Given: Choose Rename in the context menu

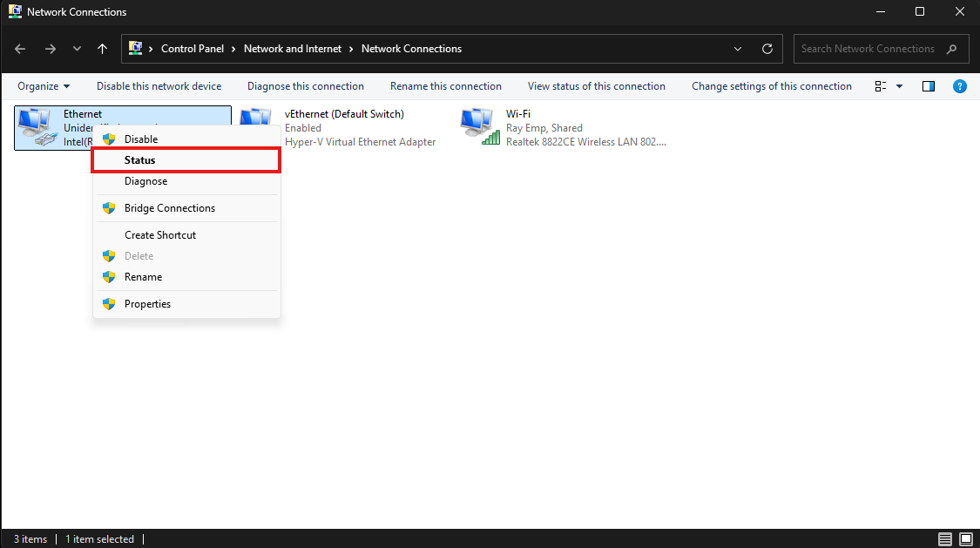Looking at the screenshot, I should tap(186, 277).
